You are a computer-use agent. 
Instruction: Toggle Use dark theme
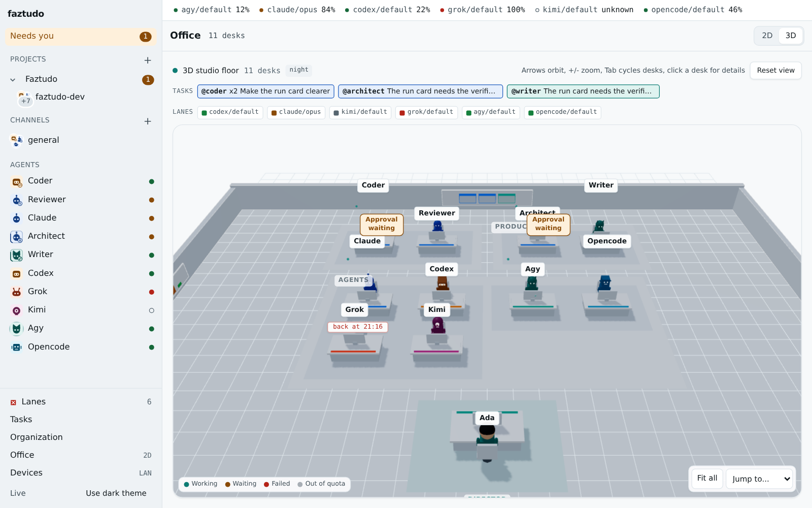pos(116,493)
